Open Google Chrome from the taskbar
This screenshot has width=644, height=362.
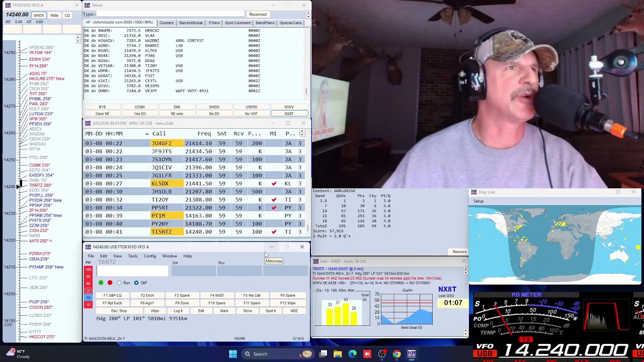click(x=396, y=354)
